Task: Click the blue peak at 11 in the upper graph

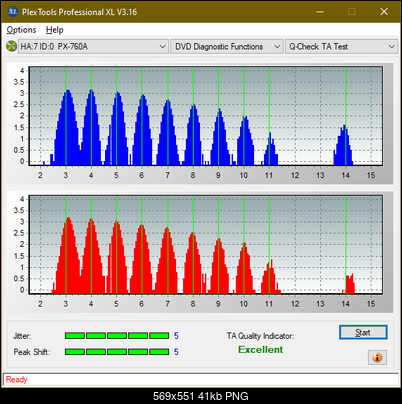Action: click(270, 149)
